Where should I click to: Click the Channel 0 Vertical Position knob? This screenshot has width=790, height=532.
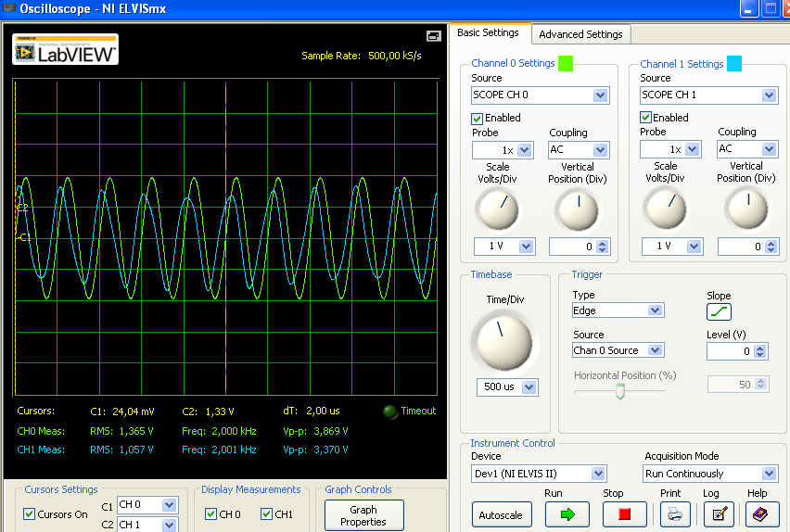(578, 210)
